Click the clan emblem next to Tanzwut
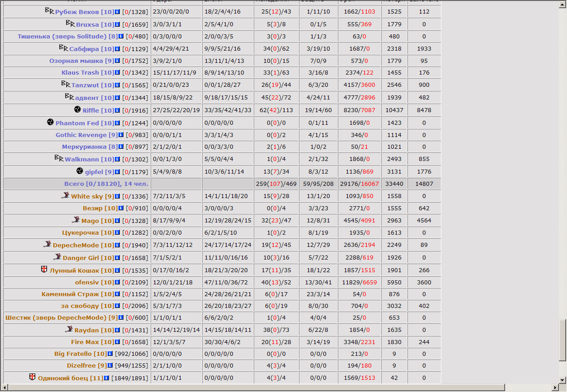Viewport: 567px width, 392px height. tap(66, 84)
